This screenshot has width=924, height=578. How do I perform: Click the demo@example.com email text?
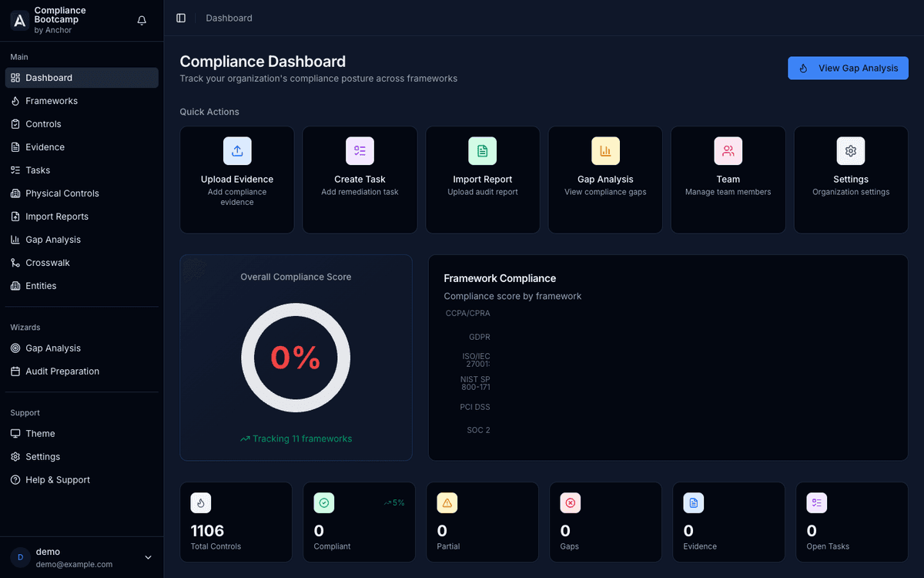tap(74, 564)
